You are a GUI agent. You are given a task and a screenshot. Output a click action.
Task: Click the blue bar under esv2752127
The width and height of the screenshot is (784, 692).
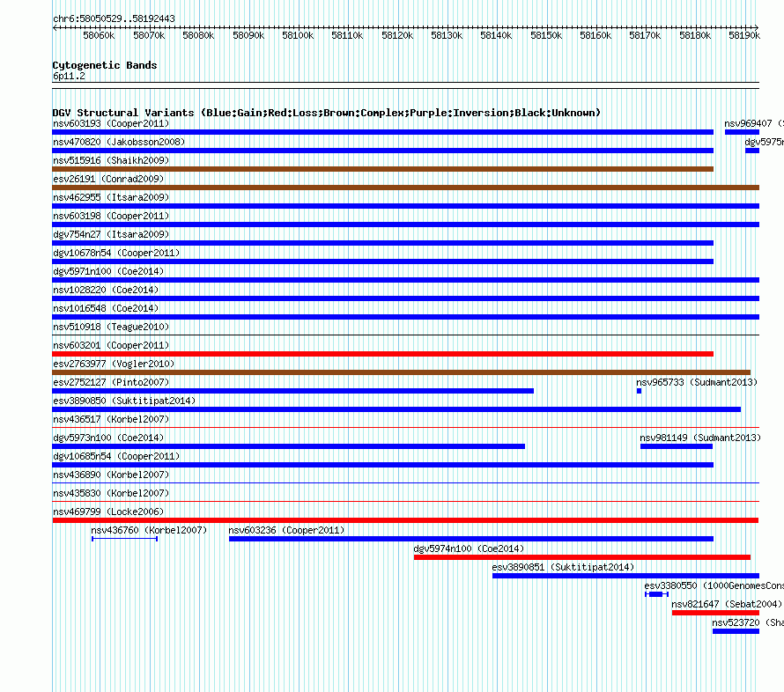(293, 391)
